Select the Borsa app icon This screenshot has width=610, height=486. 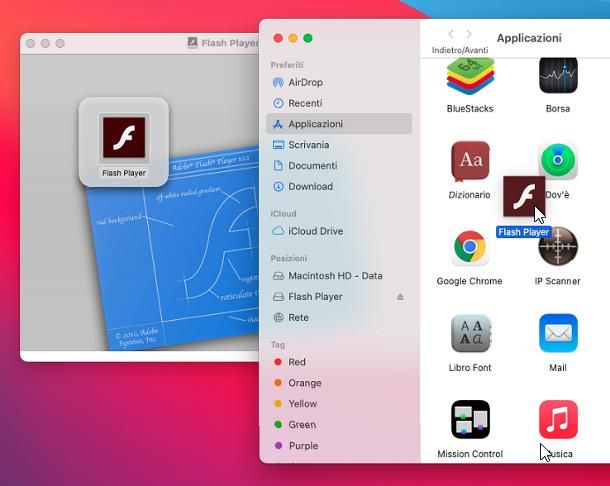[558, 78]
